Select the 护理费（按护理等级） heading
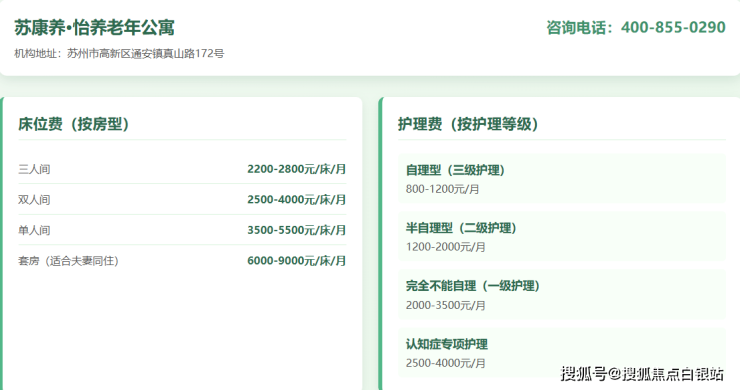This screenshot has height=390, width=740. pyautogui.click(x=468, y=124)
